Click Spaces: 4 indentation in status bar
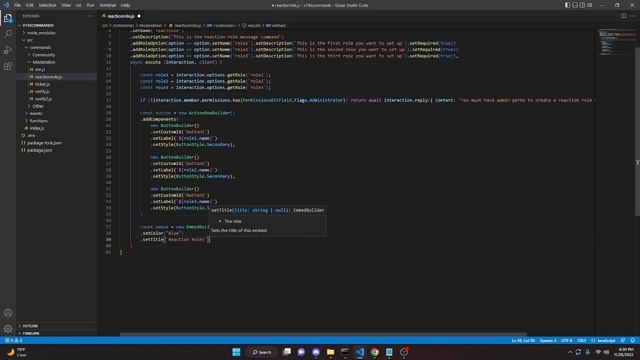640x360 pixels. pyautogui.click(x=548, y=340)
